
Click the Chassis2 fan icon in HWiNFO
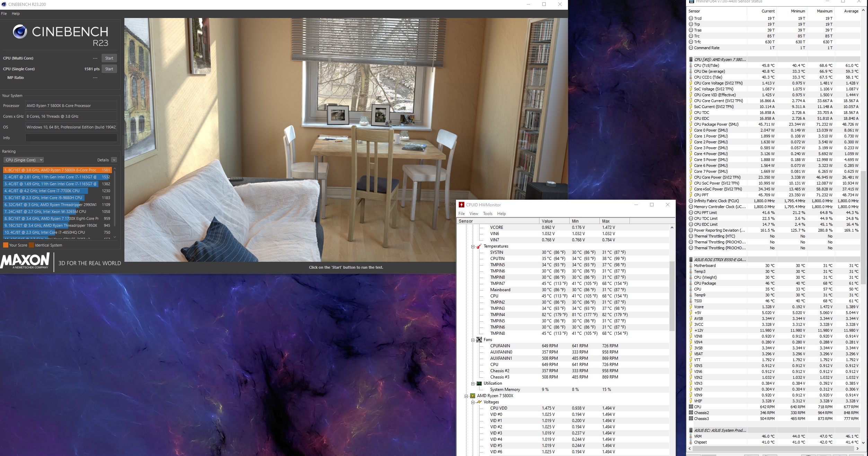click(x=691, y=413)
